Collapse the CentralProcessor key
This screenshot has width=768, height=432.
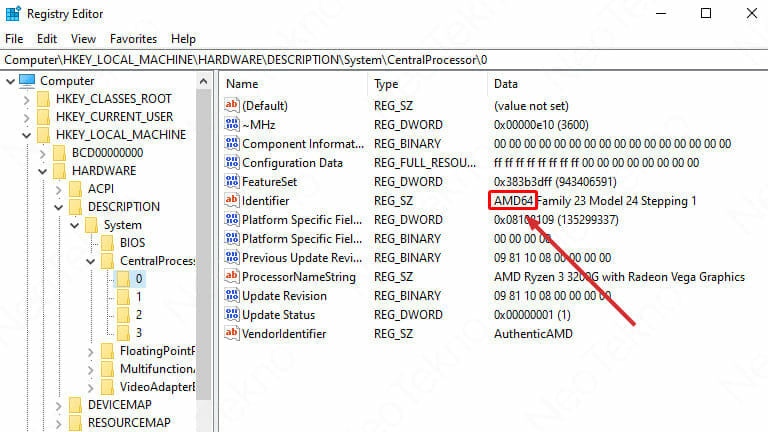click(91, 262)
